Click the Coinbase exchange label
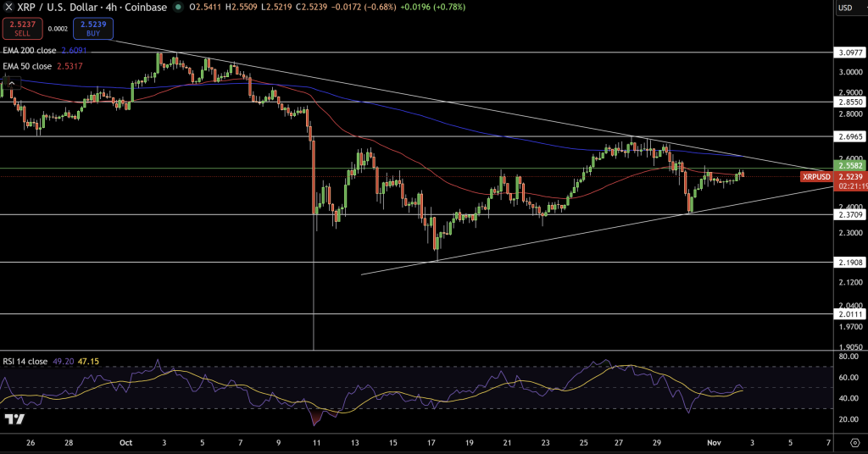Screen dimensions: 868x454 click(146, 7)
